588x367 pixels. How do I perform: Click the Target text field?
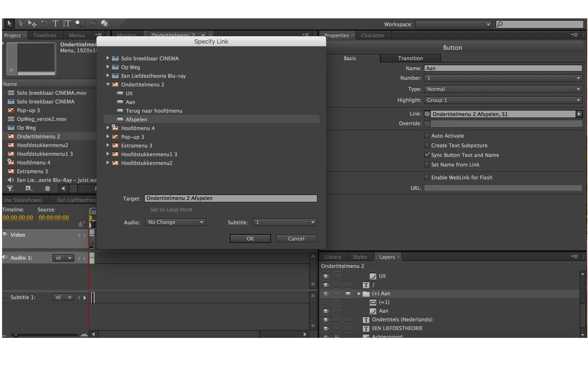(230, 198)
